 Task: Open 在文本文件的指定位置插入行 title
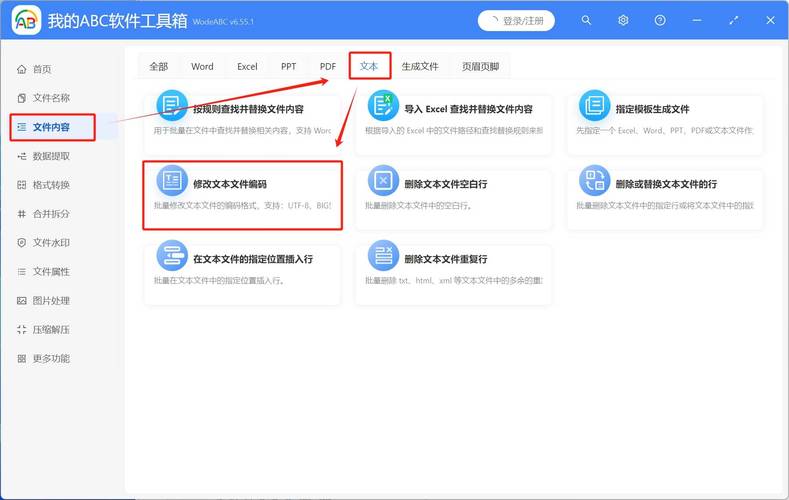(253, 259)
